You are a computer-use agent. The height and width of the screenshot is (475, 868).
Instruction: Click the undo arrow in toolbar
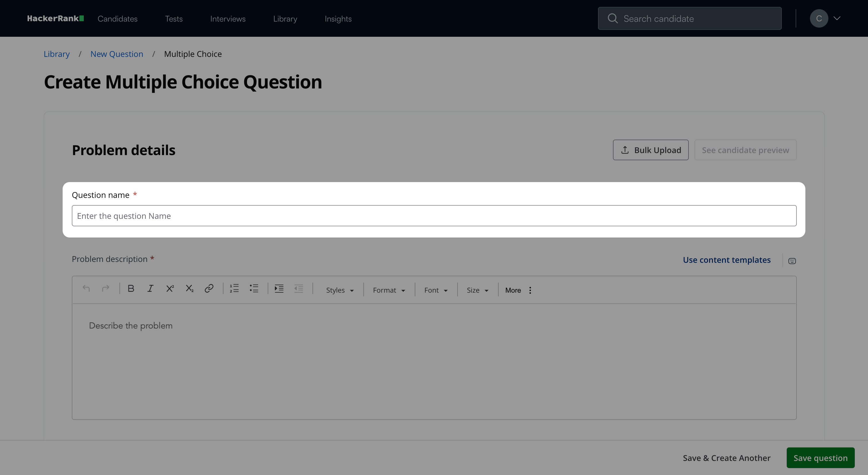86,289
